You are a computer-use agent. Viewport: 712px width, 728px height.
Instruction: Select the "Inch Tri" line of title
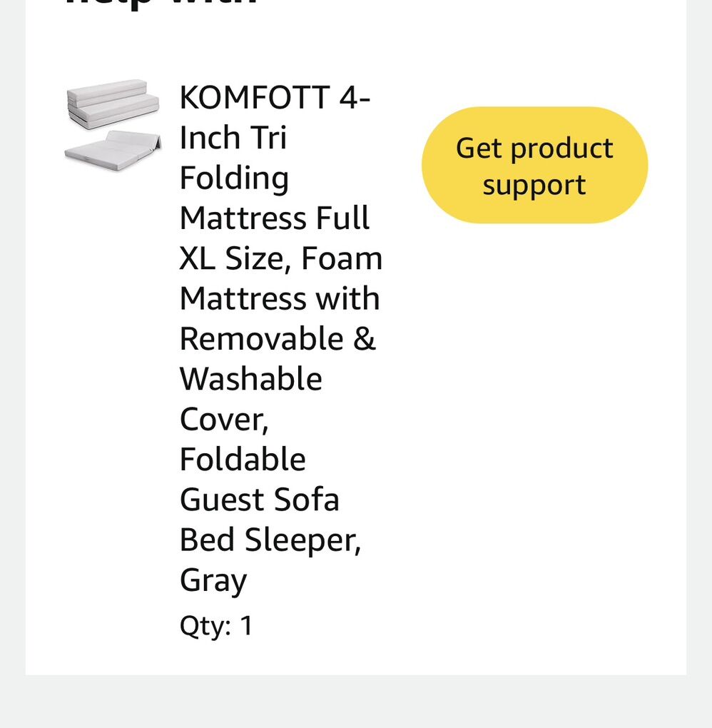pyautogui.click(x=233, y=137)
